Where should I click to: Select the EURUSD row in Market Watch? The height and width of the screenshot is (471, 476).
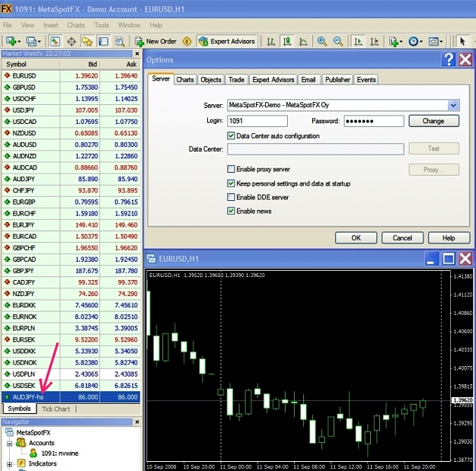(x=71, y=75)
